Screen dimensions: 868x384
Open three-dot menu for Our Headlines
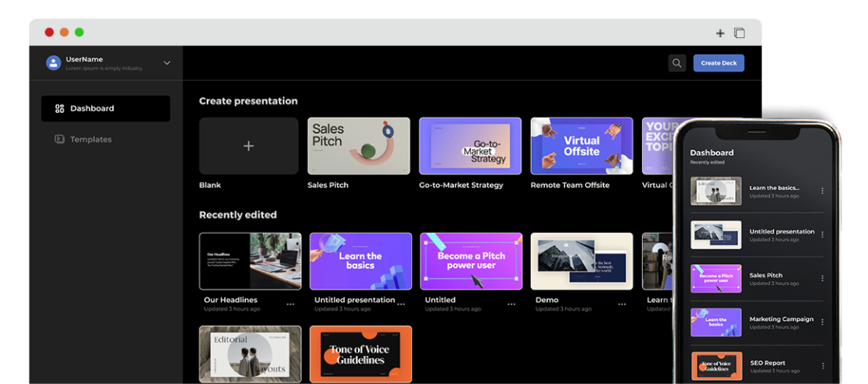(x=290, y=305)
